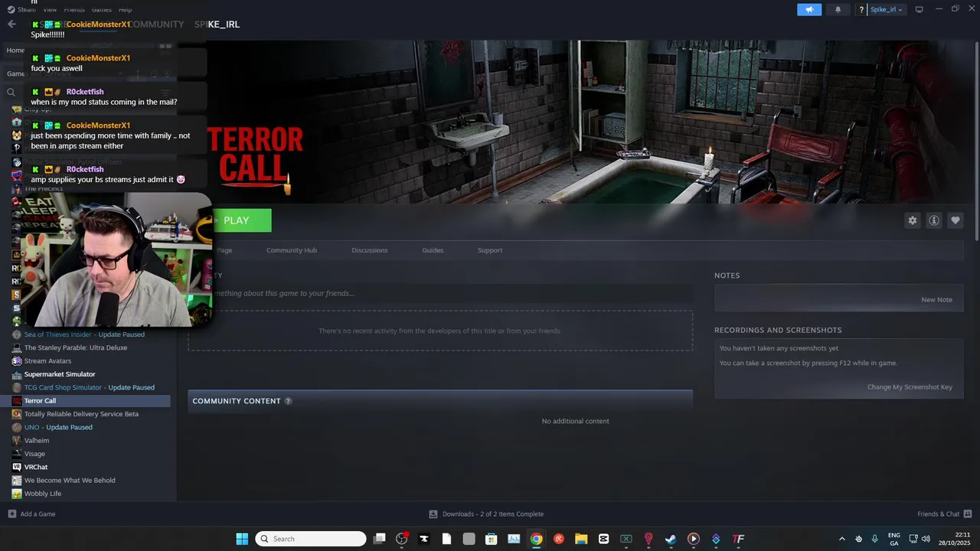Switch to the SPIKE_IRL profile tab
Viewport: 980px width, 551px height.
(x=217, y=24)
